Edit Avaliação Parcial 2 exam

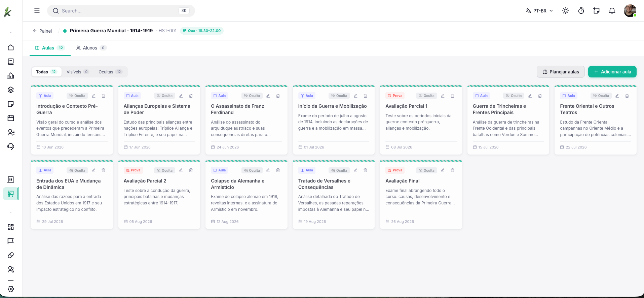[x=181, y=170]
